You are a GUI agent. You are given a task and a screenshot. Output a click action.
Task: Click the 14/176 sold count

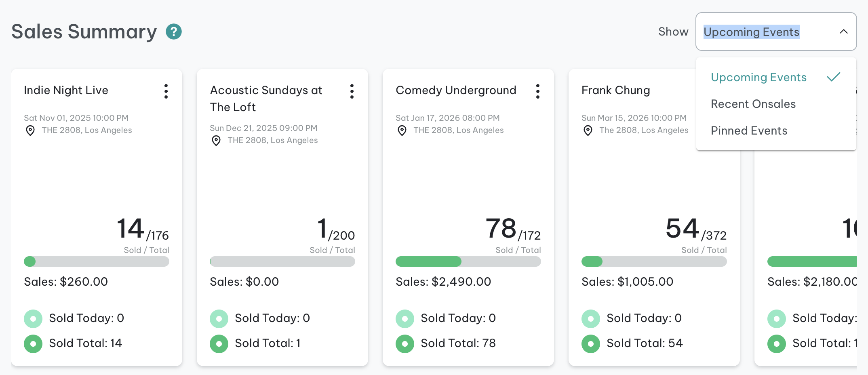pos(143,228)
